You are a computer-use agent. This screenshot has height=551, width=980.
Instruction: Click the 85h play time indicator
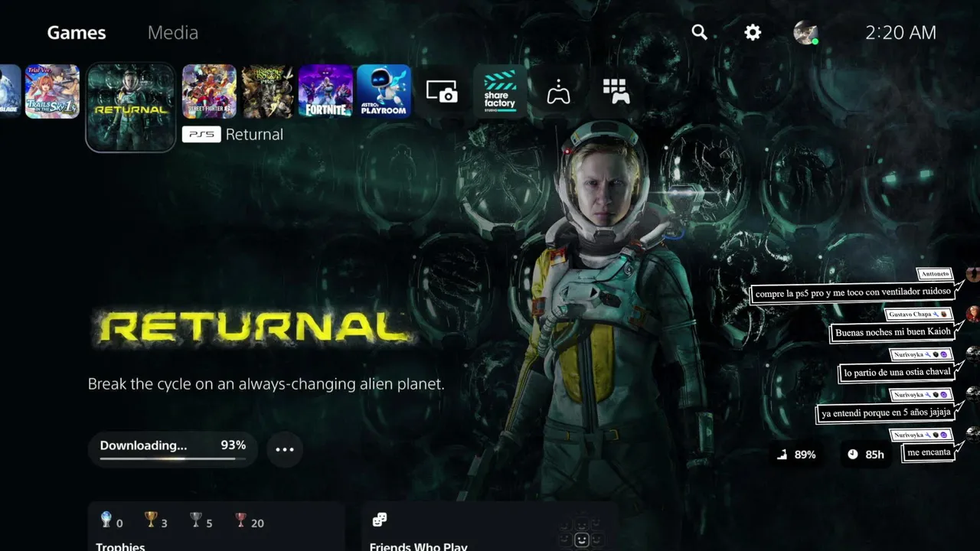(x=866, y=455)
